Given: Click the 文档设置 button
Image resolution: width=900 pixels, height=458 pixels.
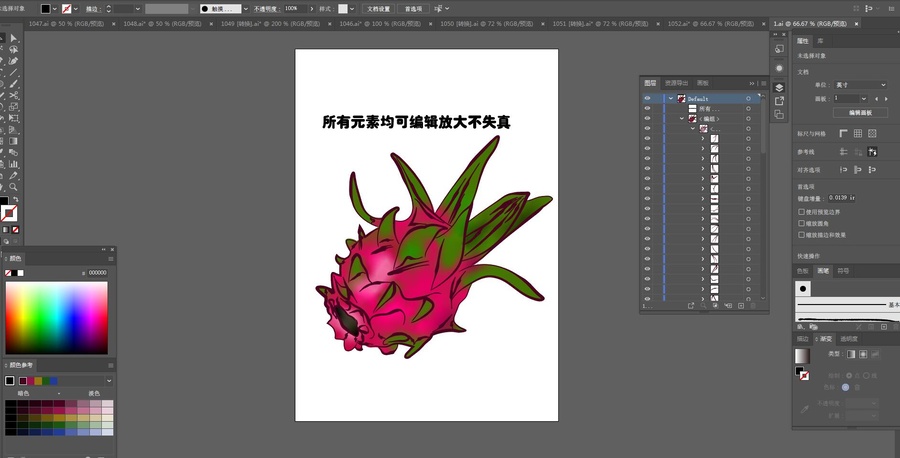Looking at the screenshot, I should (x=378, y=9).
